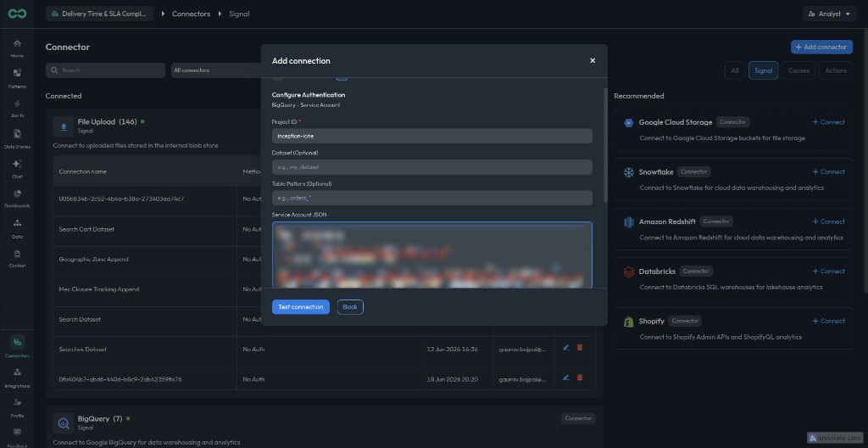Screen dimensions: 868x448
Task: Open the Data sidebar icon
Action: (17, 228)
